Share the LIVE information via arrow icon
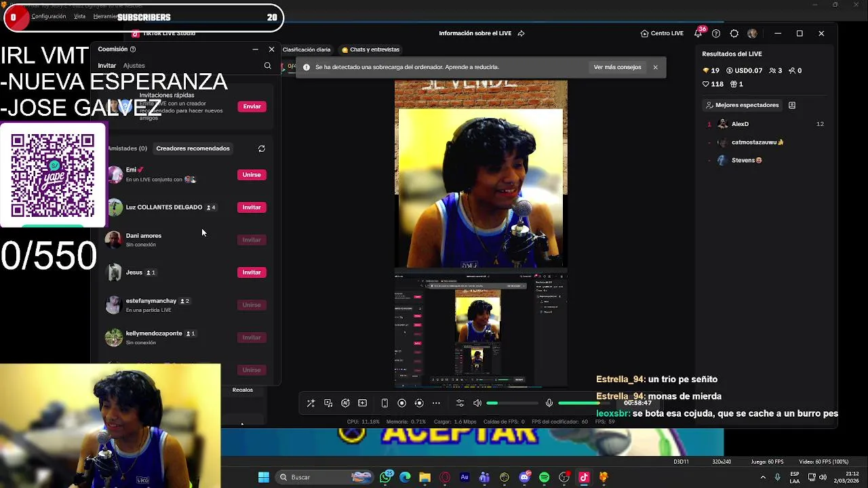The width and height of the screenshot is (868, 488). pyautogui.click(x=521, y=33)
